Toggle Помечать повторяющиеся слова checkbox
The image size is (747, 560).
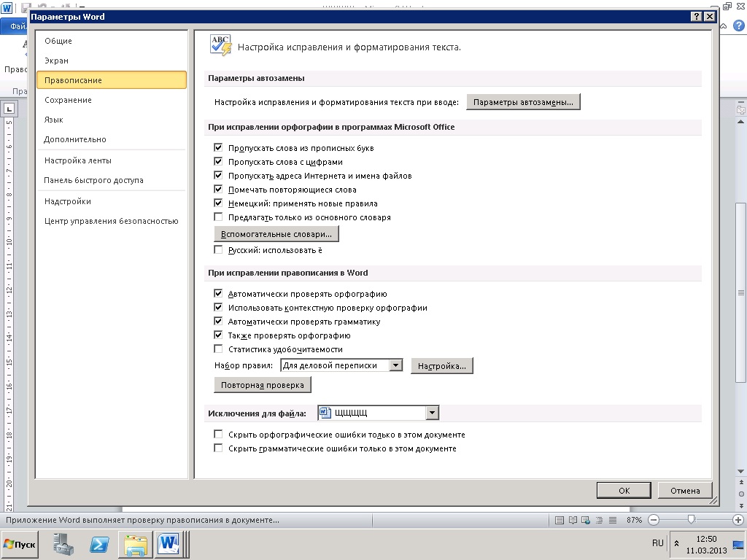pyautogui.click(x=218, y=189)
